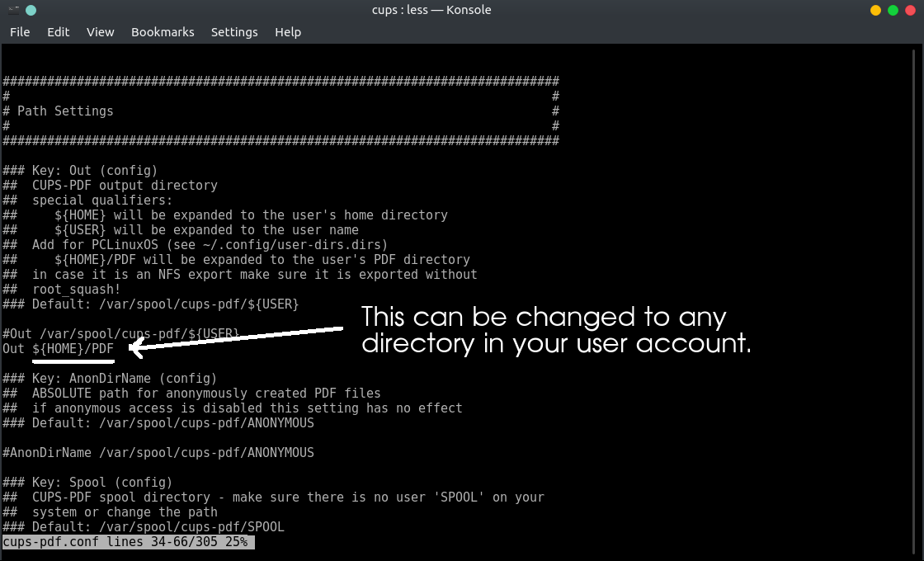Maximize window with the green button
924x561 pixels.
tap(893, 10)
